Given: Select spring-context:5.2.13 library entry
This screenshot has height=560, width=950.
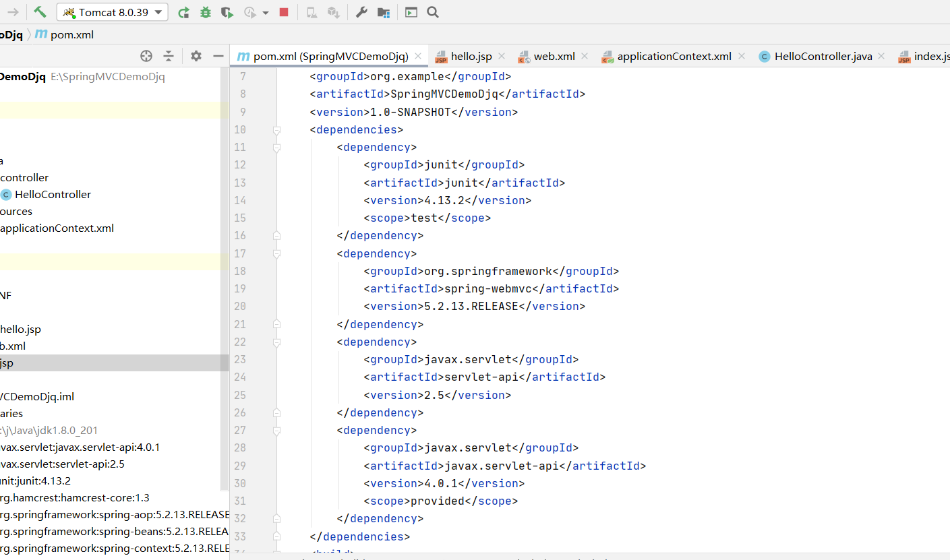Looking at the screenshot, I should tap(115, 548).
